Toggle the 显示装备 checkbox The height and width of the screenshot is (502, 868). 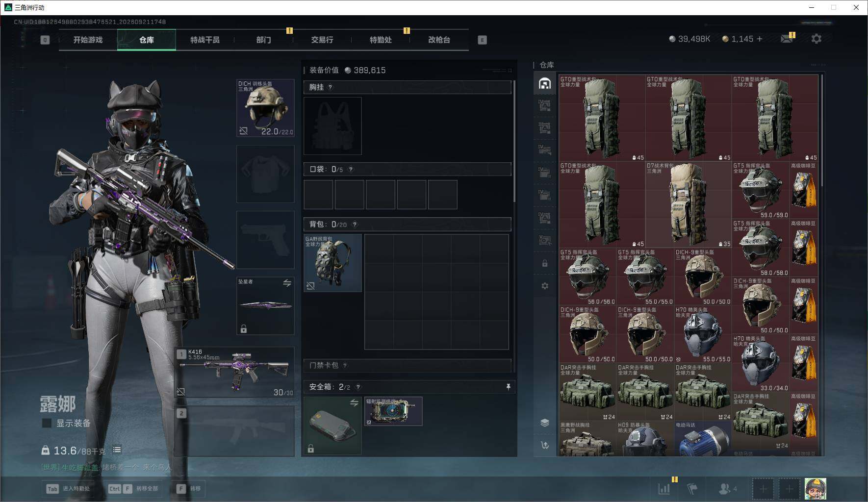(x=47, y=423)
